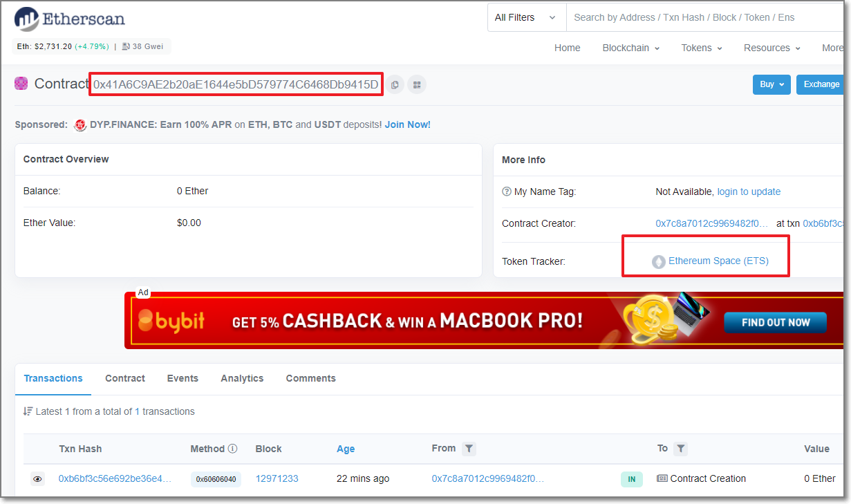The image size is (851, 504).
Task: Click the pink contract identicon
Action: [x=21, y=83]
